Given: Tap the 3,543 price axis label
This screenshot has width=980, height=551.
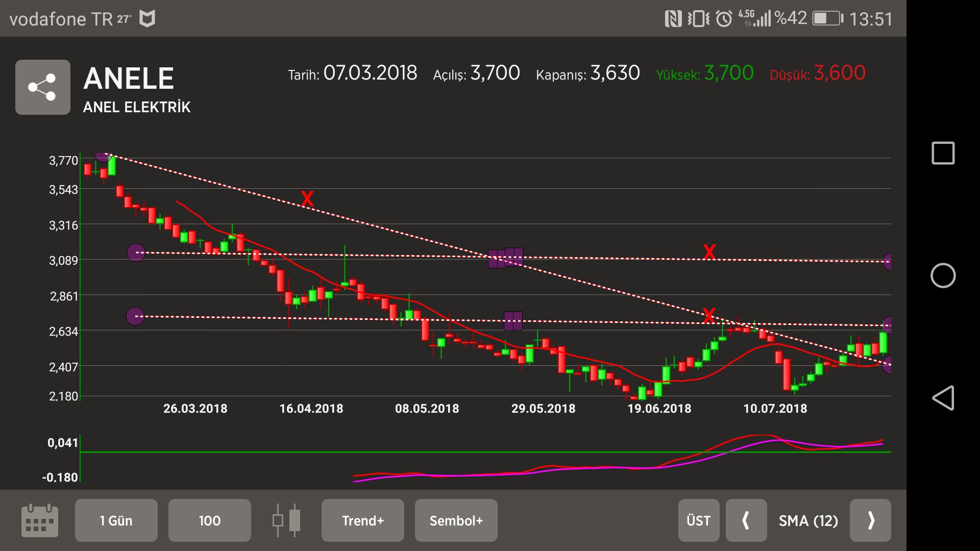Looking at the screenshot, I should click(x=63, y=190).
